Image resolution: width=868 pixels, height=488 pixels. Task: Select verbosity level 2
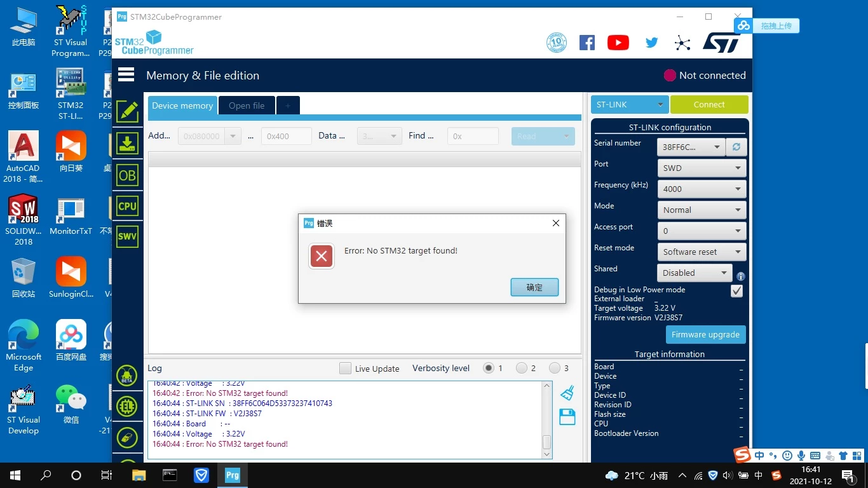522,368
